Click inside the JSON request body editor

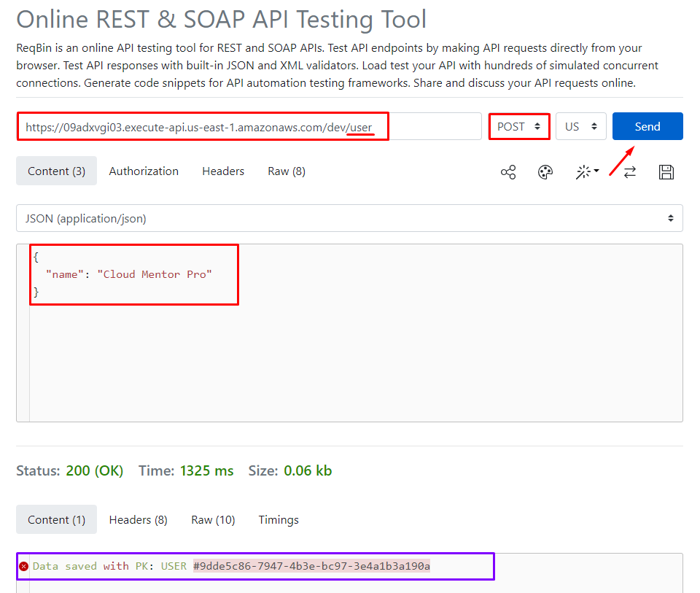[350, 350]
